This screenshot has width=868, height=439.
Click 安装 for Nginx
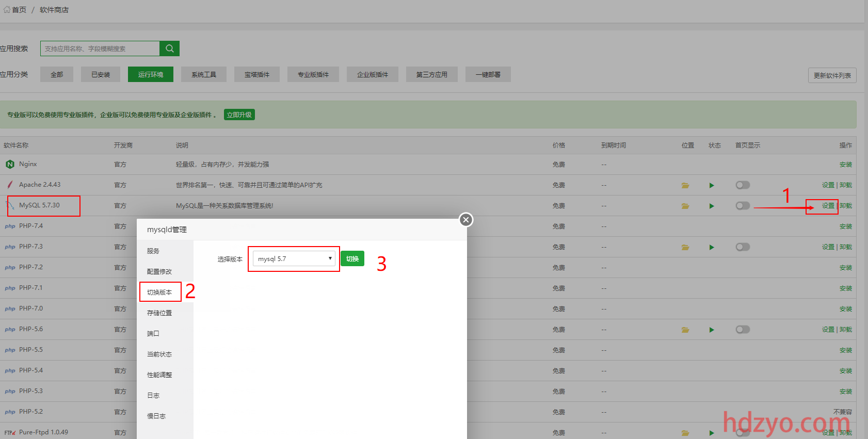846,165
